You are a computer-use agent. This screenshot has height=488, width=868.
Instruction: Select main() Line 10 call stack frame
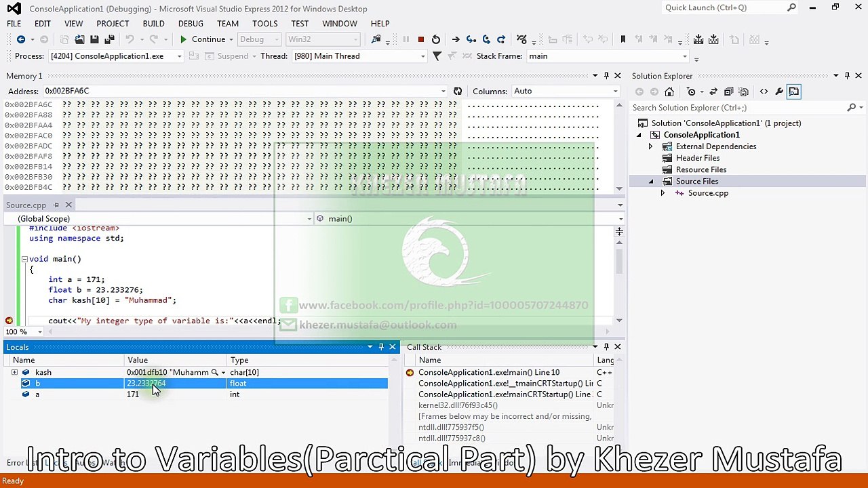pos(488,372)
